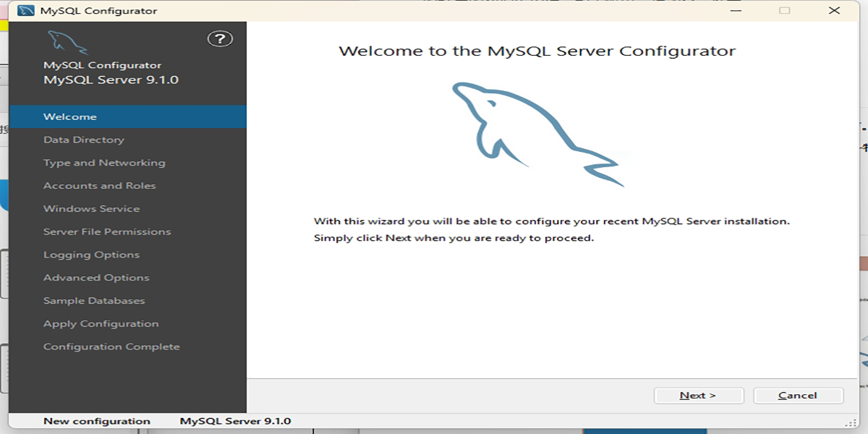This screenshot has width=868, height=434.
Task: Click the sidebar MySQL dolphin logo
Action: [67, 41]
